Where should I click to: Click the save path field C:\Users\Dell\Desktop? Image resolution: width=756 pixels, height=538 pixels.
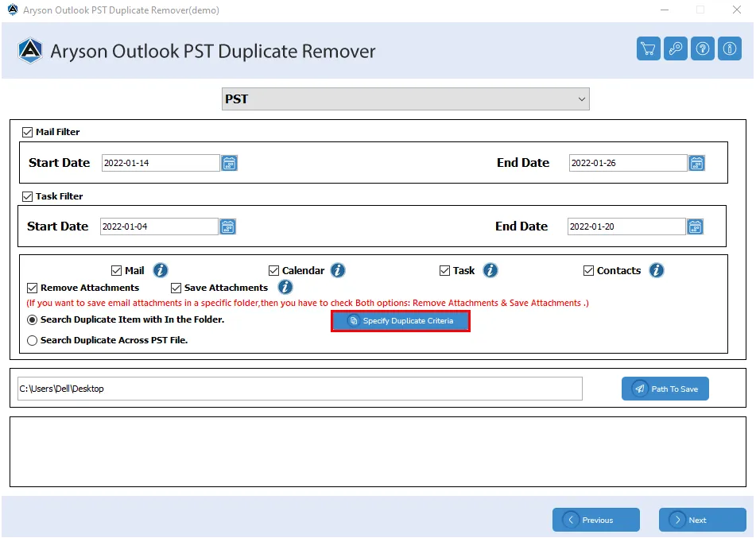pyautogui.click(x=300, y=389)
